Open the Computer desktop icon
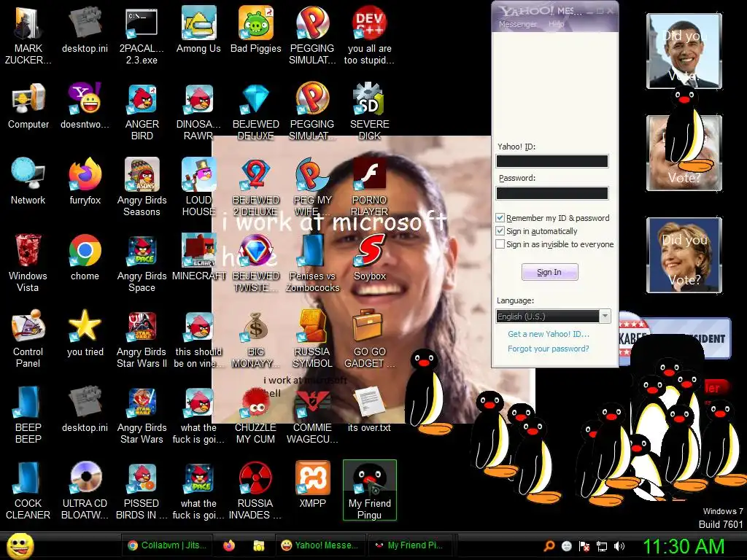Screen dimensions: 747x560 pos(28,99)
